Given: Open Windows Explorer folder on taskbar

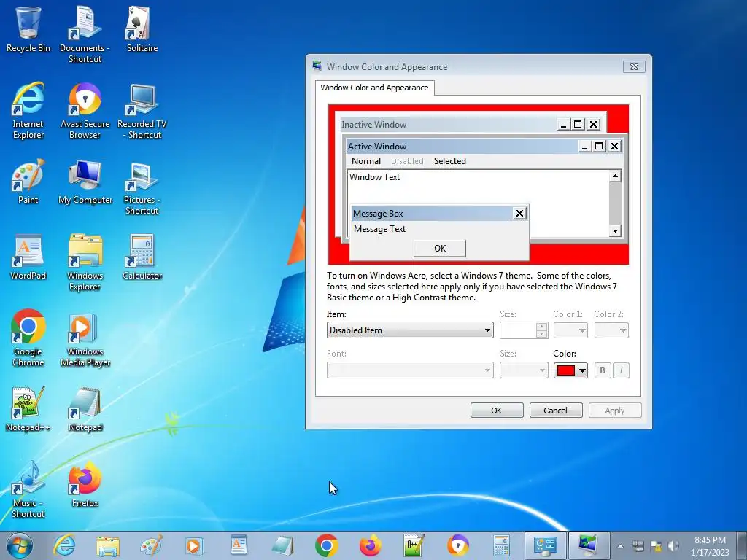Looking at the screenshot, I should 108,545.
